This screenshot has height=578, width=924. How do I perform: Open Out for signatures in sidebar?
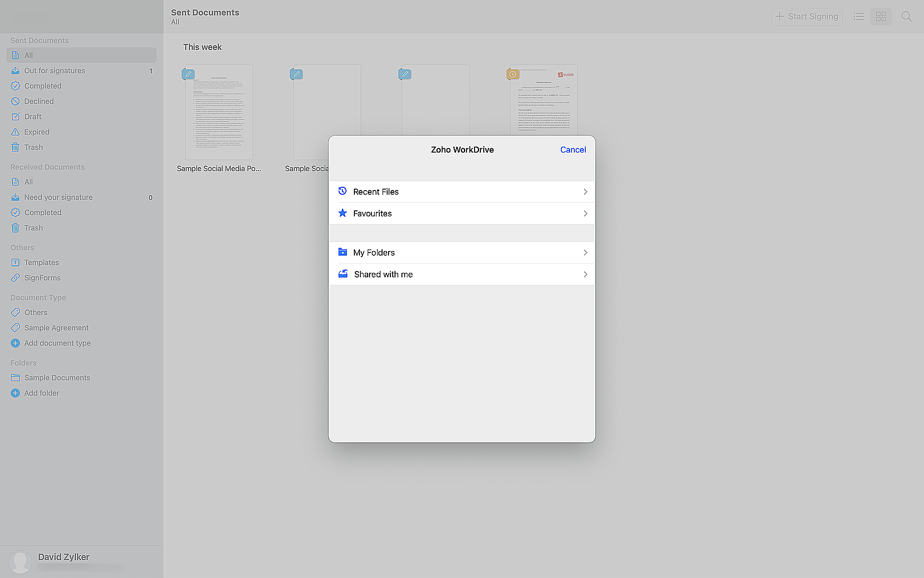click(x=55, y=71)
